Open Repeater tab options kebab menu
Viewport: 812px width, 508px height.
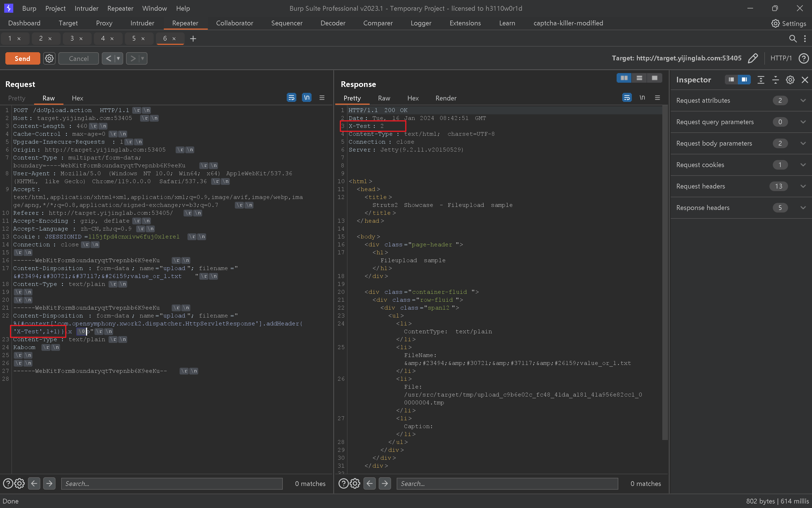tap(805, 39)
